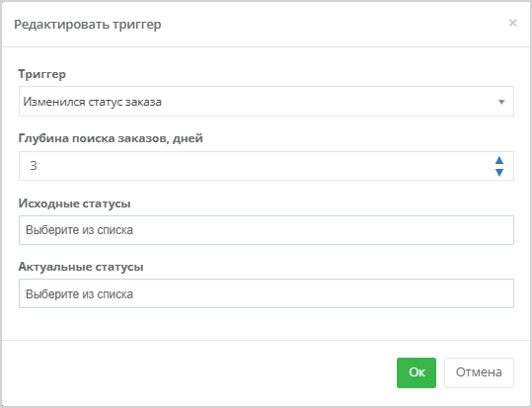Viewport: 532px width, 408px height.
Task: Click the Редактировать триггер dialog title
Action: (88, 25)
